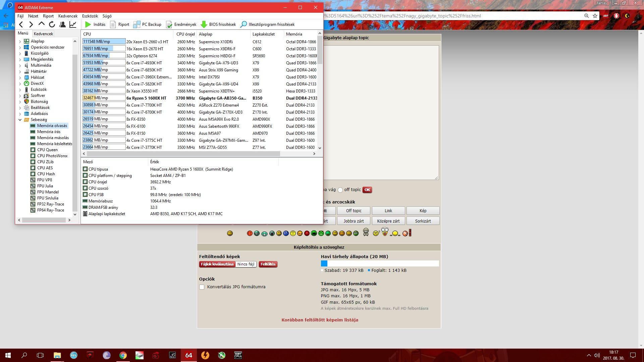This screenshot has height=362, width=644.
Task: Open the Eszközök menu
Action: (x=90, y=16)
